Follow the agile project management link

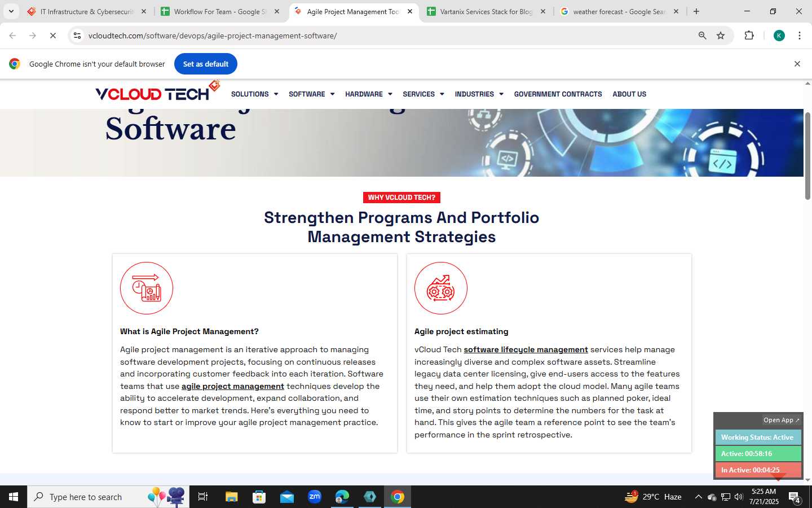pyautogui.click(x=233, y=386)
